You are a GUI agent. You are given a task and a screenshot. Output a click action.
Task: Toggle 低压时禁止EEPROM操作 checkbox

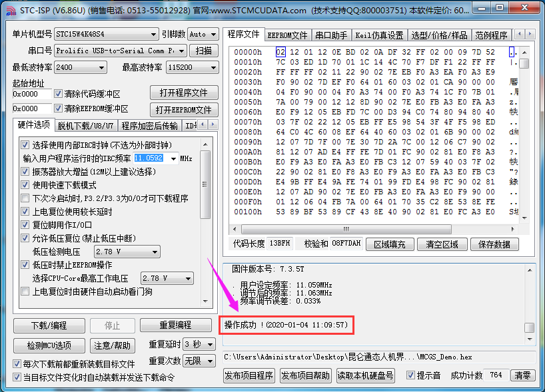tap(25, 265)
